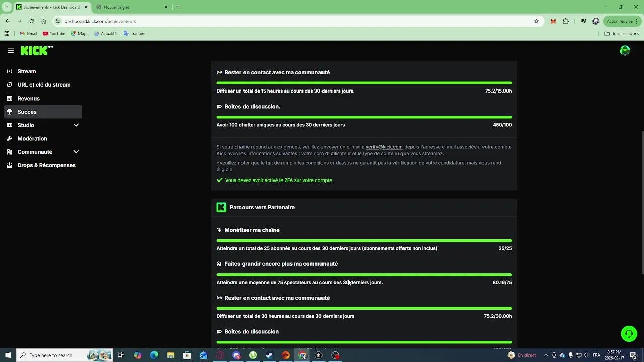Image resolution: width=644 pixels, height=362 pixels.
Task: Open the browser Extensions puzzle icon
Action: click(566, 21)
